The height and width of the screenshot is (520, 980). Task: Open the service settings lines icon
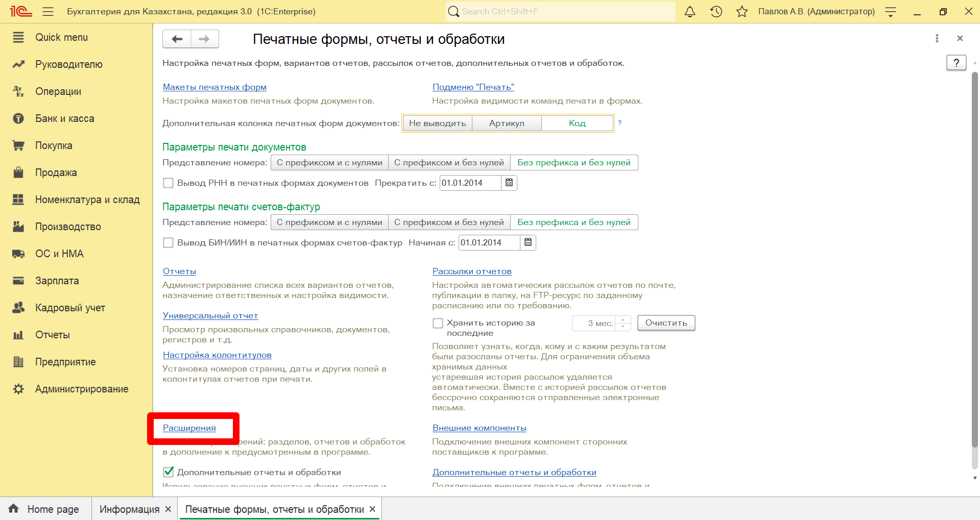(891, 12)
